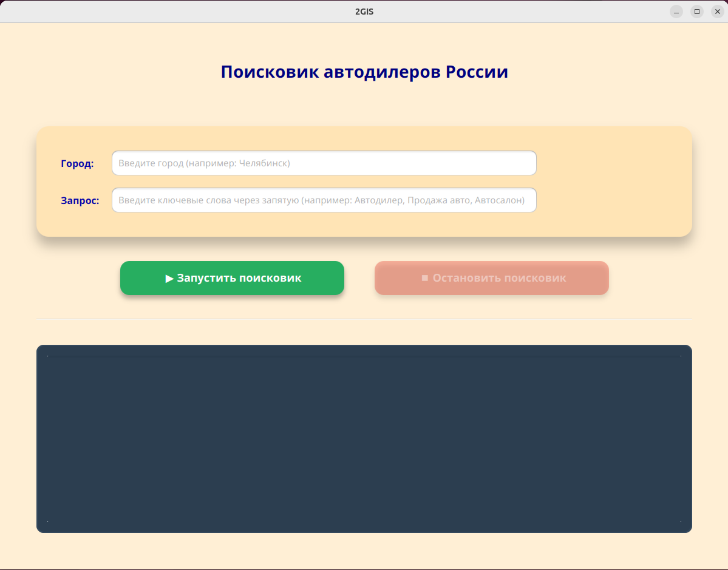Screen dimensions: 728x570
Task: Click the heading Поисковик автодилеров России
Action: tap(364, 71)
